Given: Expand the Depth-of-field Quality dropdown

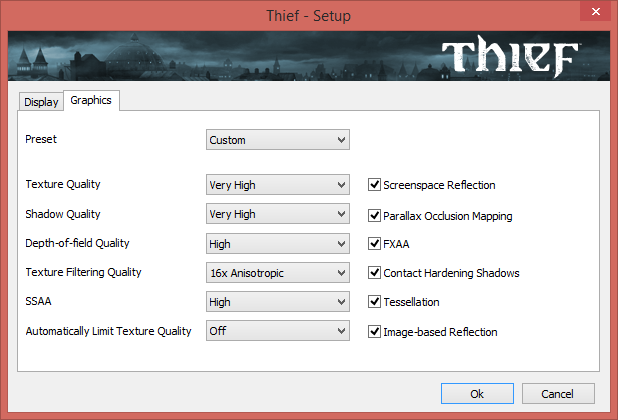Looking at the screenshot, I should [277, 244].
